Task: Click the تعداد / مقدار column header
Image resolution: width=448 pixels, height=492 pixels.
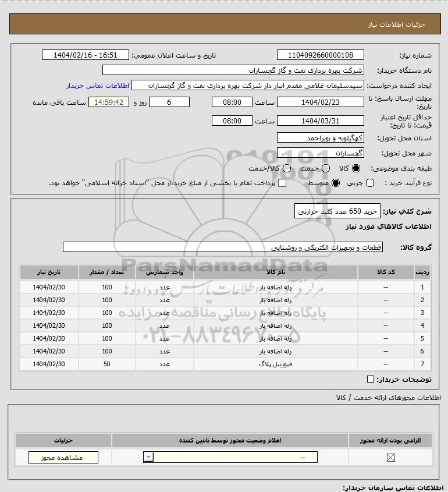Action: coord(107,272)
